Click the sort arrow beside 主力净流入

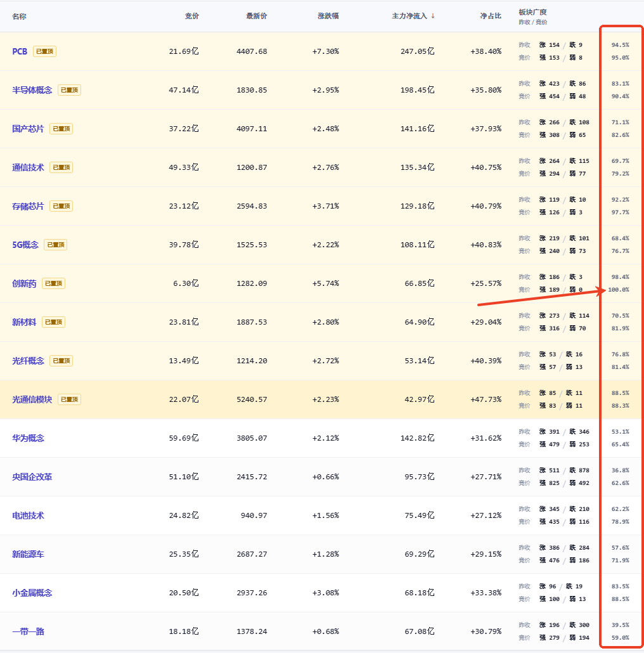tap(433, 16)
